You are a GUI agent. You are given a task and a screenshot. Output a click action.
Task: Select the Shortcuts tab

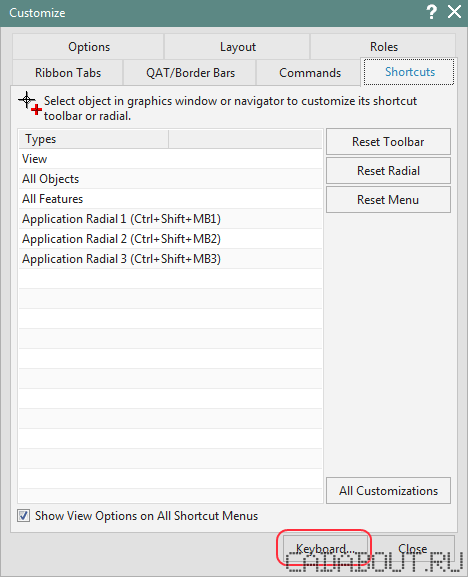(409, 72)
